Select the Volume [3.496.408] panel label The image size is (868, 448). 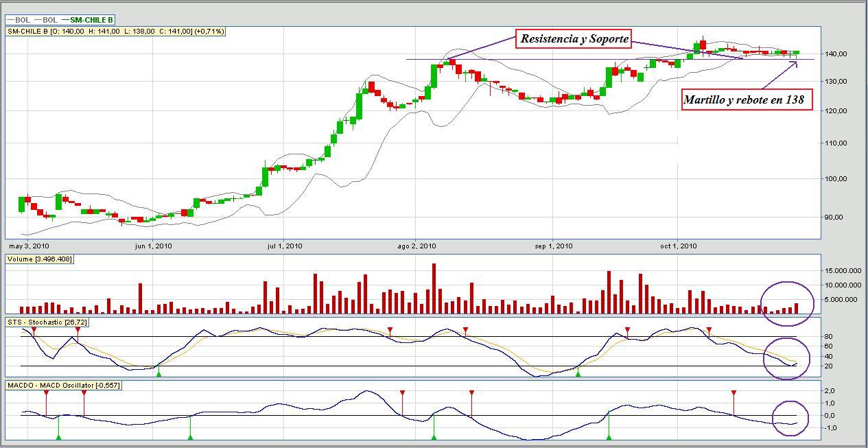pyautogui.click(x=40, y=259)
